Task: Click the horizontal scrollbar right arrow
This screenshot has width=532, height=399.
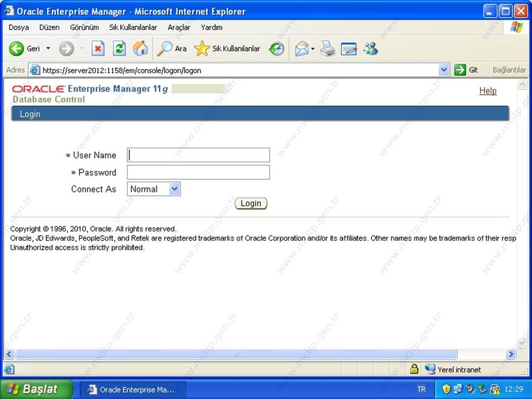Action: [511, 354]
